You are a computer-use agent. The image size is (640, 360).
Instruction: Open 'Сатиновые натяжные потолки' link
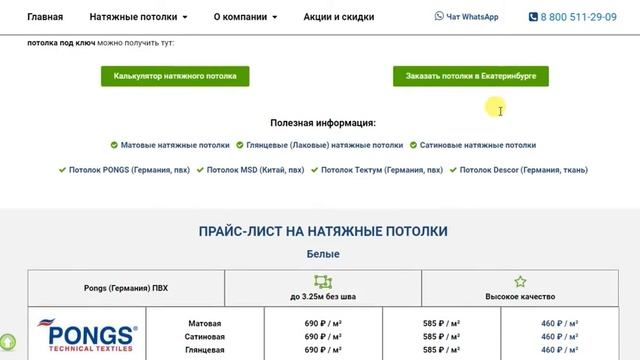478,145
